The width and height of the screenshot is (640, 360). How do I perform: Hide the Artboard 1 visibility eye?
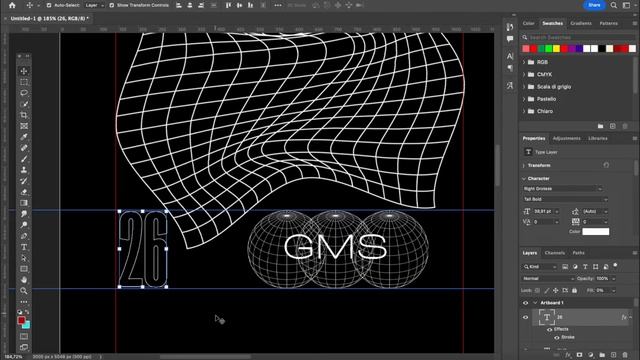525,303
